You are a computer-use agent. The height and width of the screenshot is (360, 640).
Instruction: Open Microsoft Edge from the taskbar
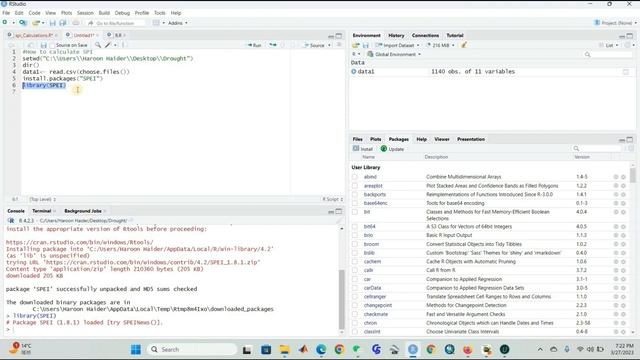pos(321,349)
